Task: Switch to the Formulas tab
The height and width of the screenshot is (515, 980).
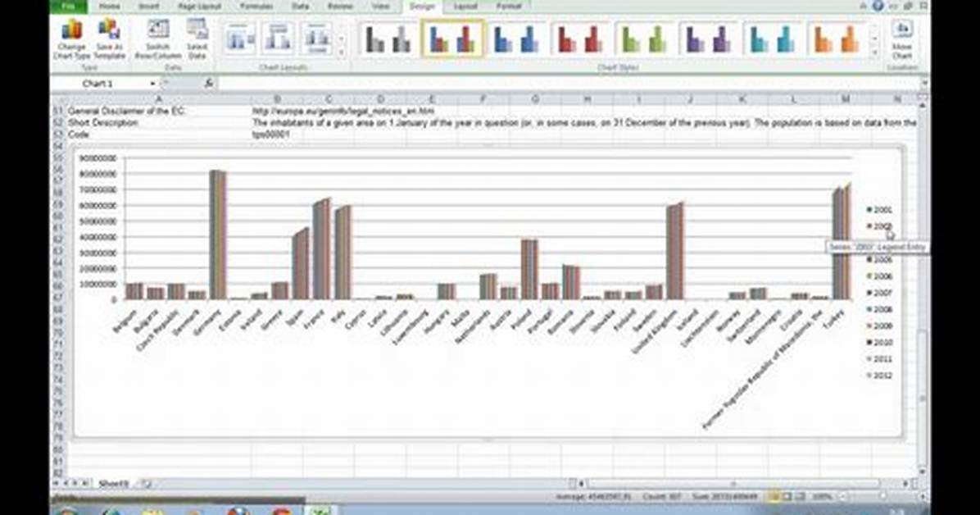Action: pos(256,7)
